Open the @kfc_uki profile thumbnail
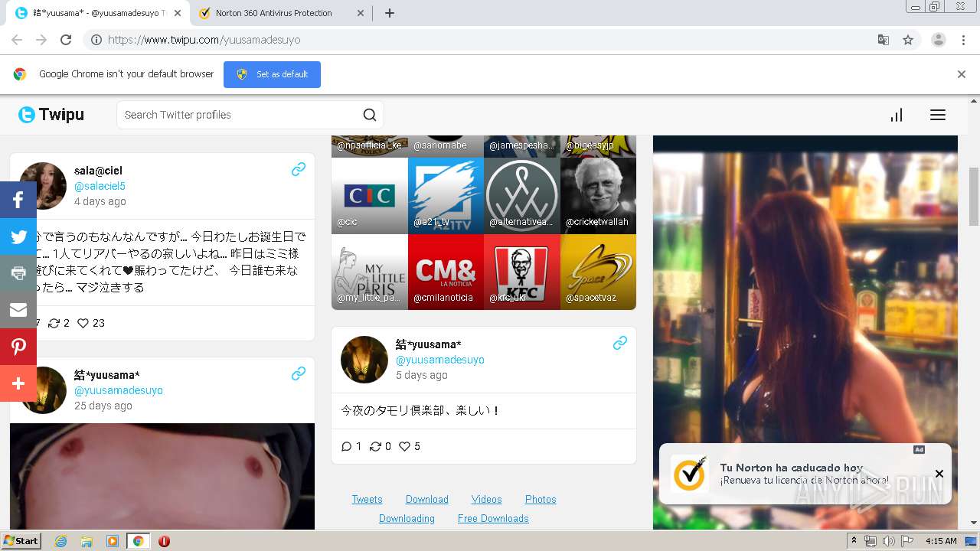 coord(522,272)
